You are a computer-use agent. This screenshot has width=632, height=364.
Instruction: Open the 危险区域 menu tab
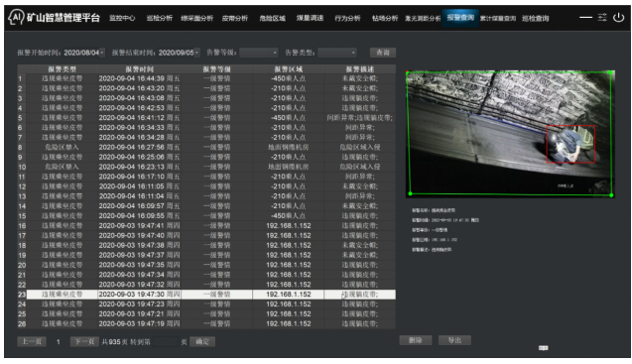(273, 18)
